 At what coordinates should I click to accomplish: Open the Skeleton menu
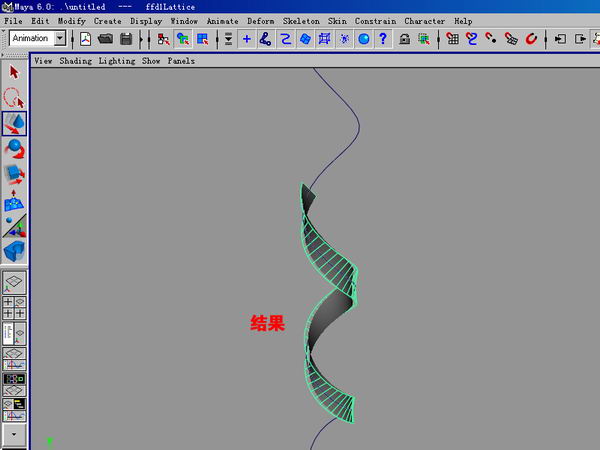[x=301, y=21]
